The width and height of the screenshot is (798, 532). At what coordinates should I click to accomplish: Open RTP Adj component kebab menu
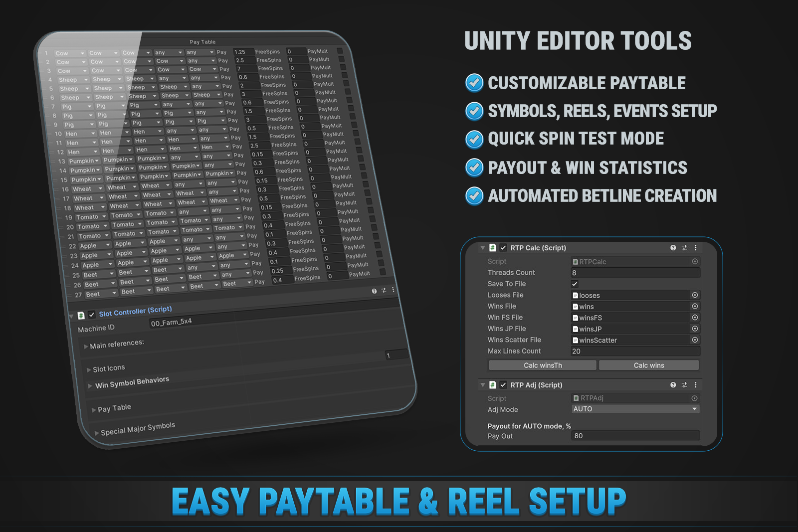point(695,385)
